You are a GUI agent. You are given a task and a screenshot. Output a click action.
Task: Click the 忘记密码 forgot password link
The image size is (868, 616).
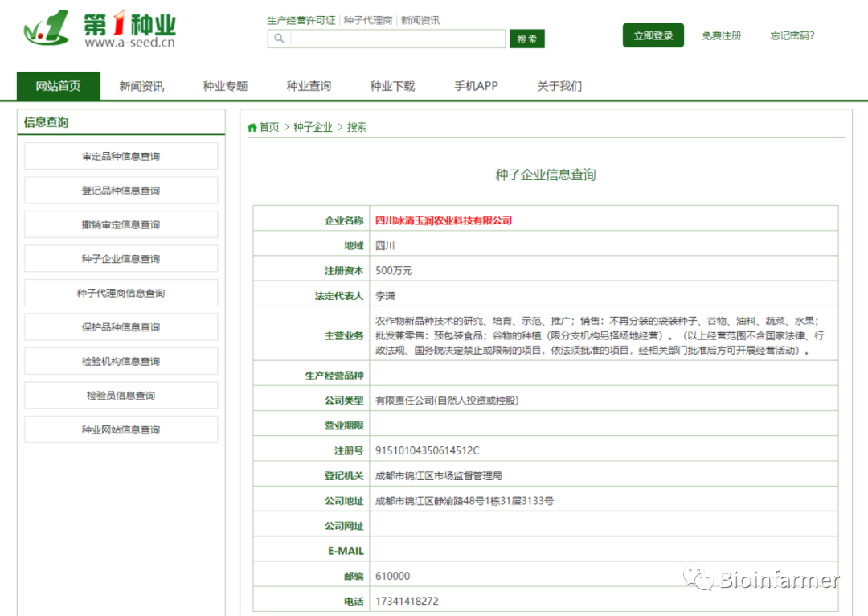[x=791, y=35]
